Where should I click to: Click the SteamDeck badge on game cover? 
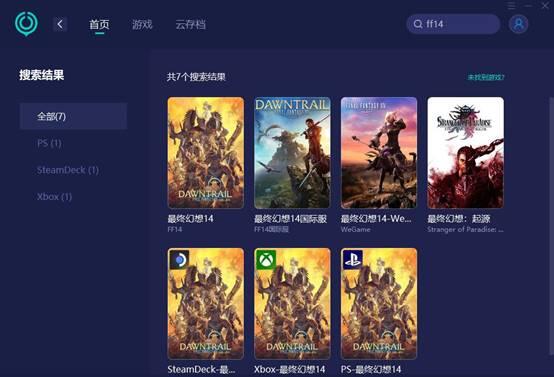(179, 260)
